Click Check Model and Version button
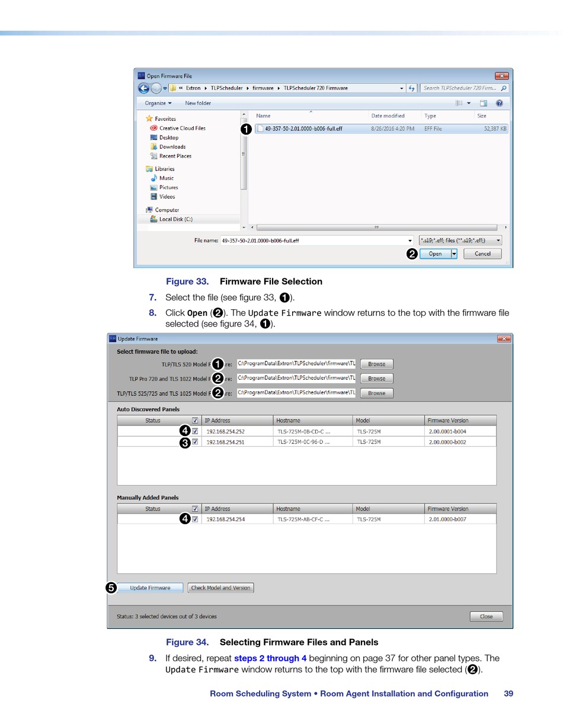This screenshot has width=563, height=728. (220, 588)
